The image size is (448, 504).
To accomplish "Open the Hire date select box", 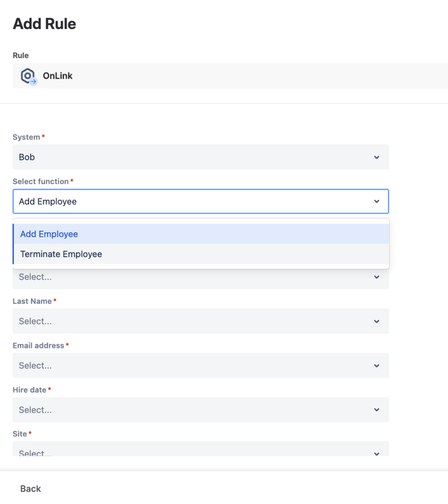I will (x=197, y=410).
